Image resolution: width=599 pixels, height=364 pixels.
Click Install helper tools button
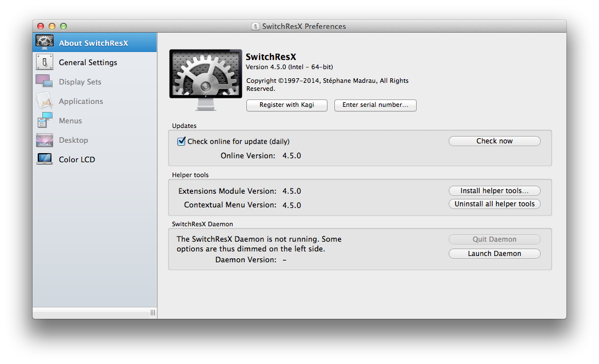494,191
